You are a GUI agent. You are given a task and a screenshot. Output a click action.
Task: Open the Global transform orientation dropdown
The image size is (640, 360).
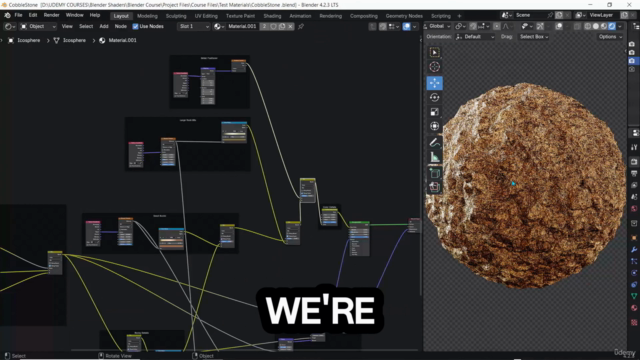point(437,27)
